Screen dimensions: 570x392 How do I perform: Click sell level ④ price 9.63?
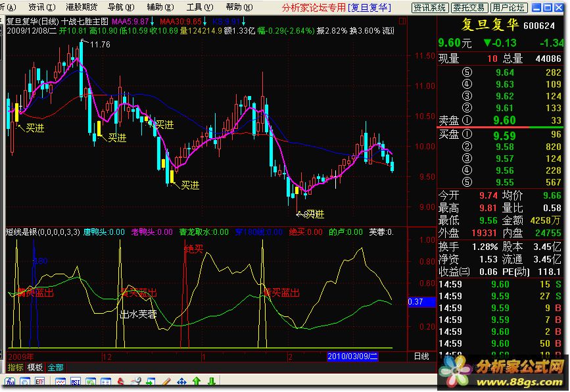pos(505,84)
